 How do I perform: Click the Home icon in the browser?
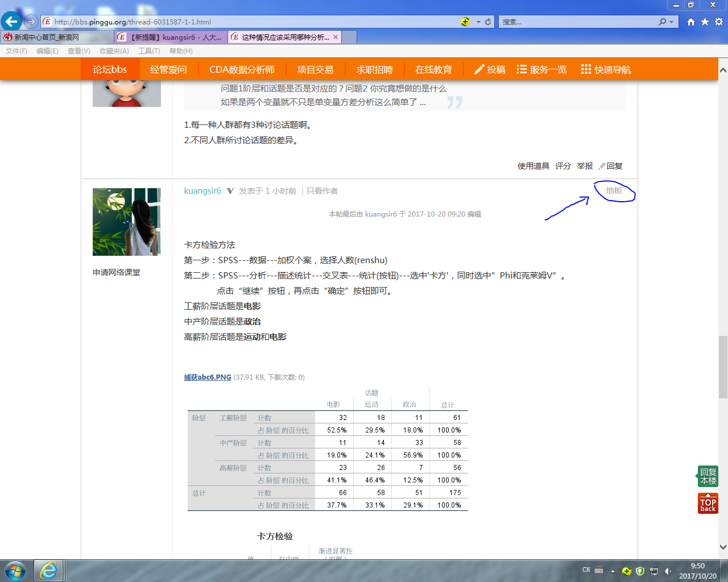click(x=691, y=22)
